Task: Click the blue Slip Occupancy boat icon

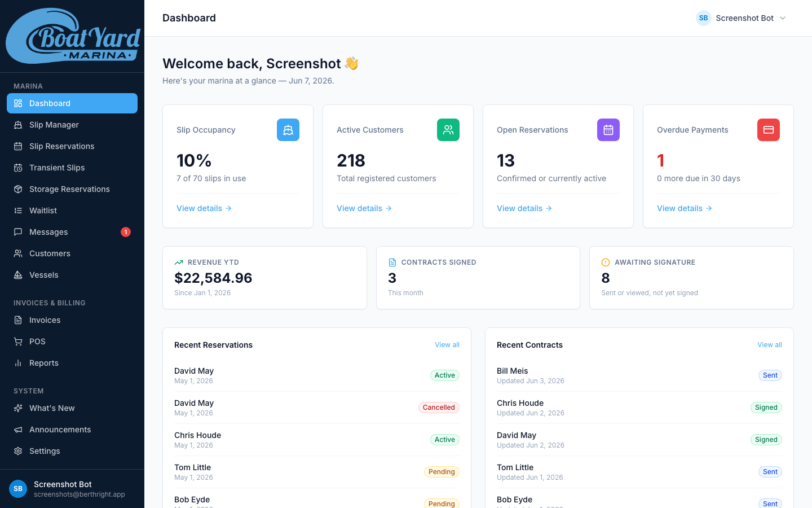Action: coord(288,130)
